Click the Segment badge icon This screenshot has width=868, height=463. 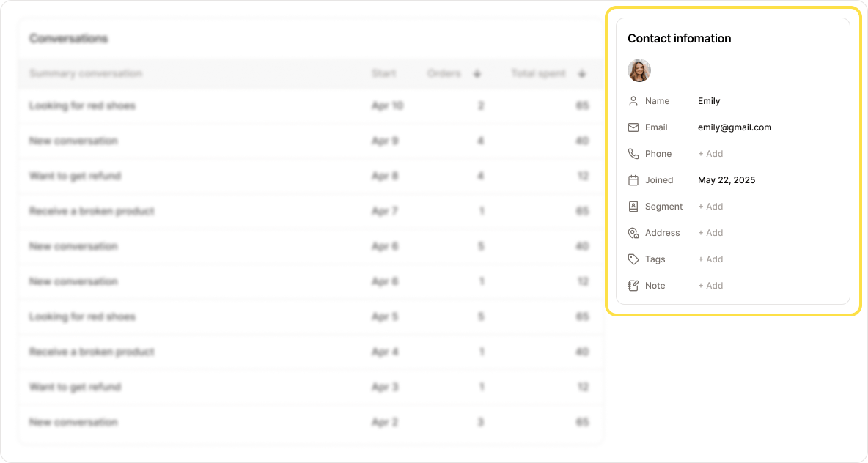633,207
